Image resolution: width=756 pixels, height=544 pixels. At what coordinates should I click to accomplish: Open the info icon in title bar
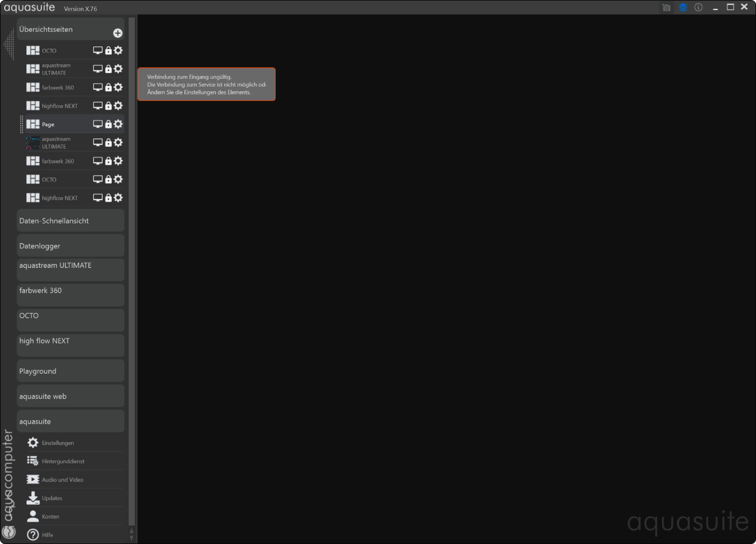tap(698, 7)
